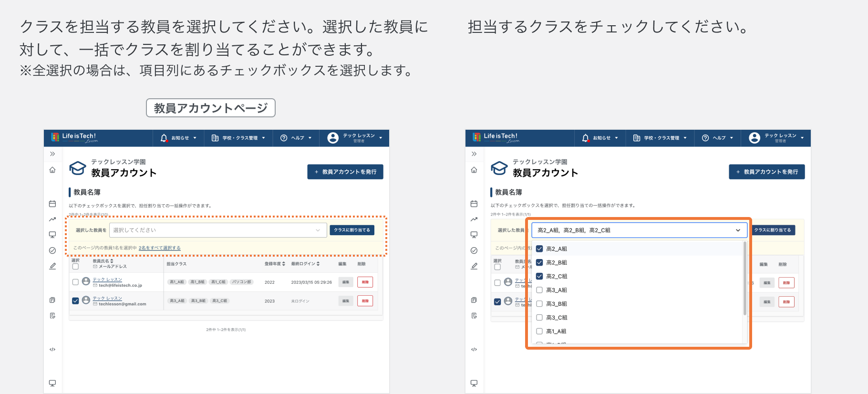Open テック レッスン user menu in left screenshot

point(355,138)
